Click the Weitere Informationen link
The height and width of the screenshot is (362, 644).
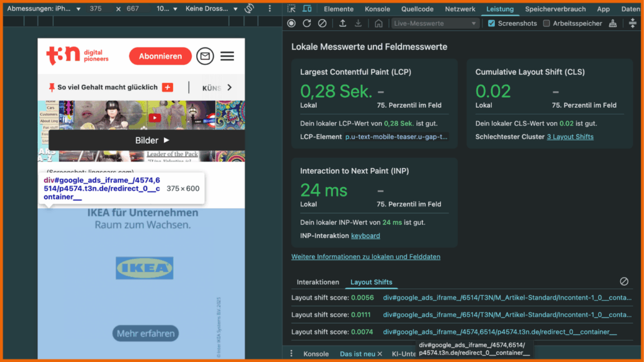[365, 257]
